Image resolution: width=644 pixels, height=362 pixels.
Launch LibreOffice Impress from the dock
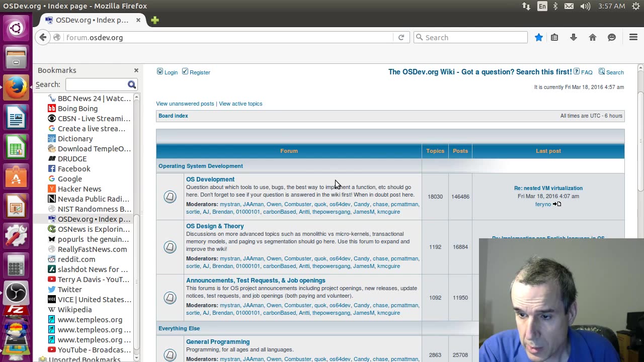pyautogui.click(x=16, y=206)
